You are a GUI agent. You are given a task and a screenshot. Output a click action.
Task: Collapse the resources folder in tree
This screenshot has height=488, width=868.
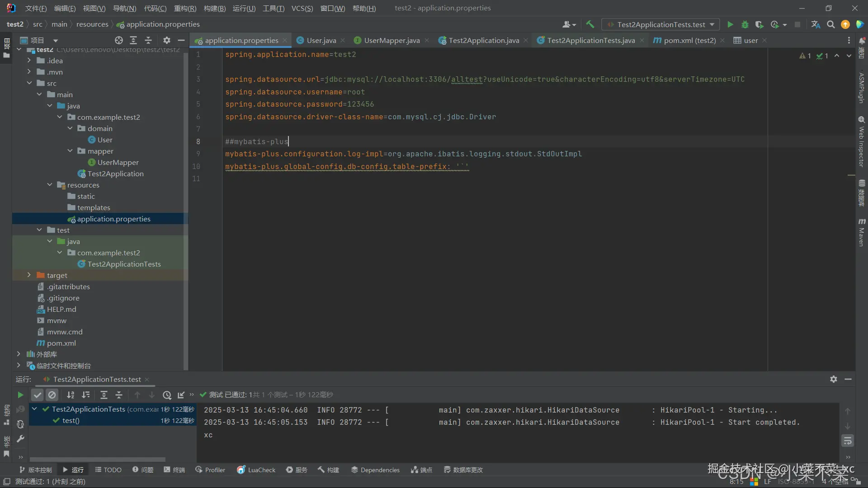(50, 185)
